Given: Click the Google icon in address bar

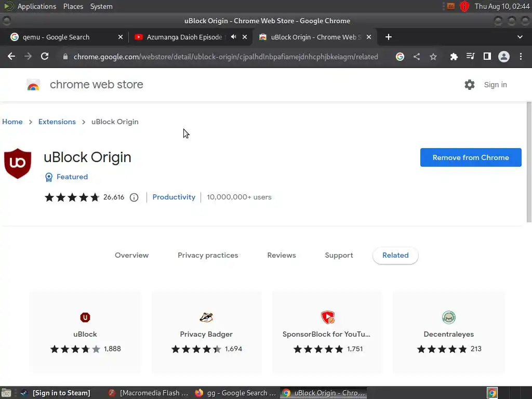Looking at the screenshot, I should coord(400,57).
